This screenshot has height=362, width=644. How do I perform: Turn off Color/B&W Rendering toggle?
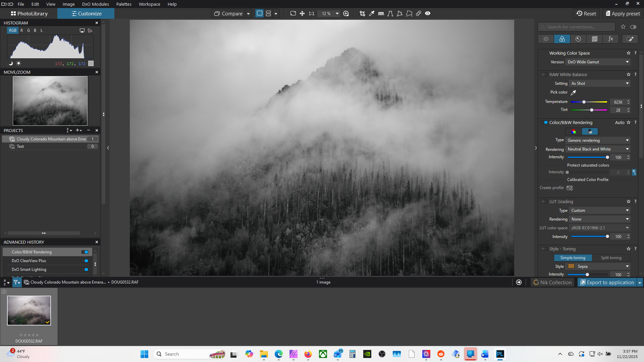click(x=544, y=122)
